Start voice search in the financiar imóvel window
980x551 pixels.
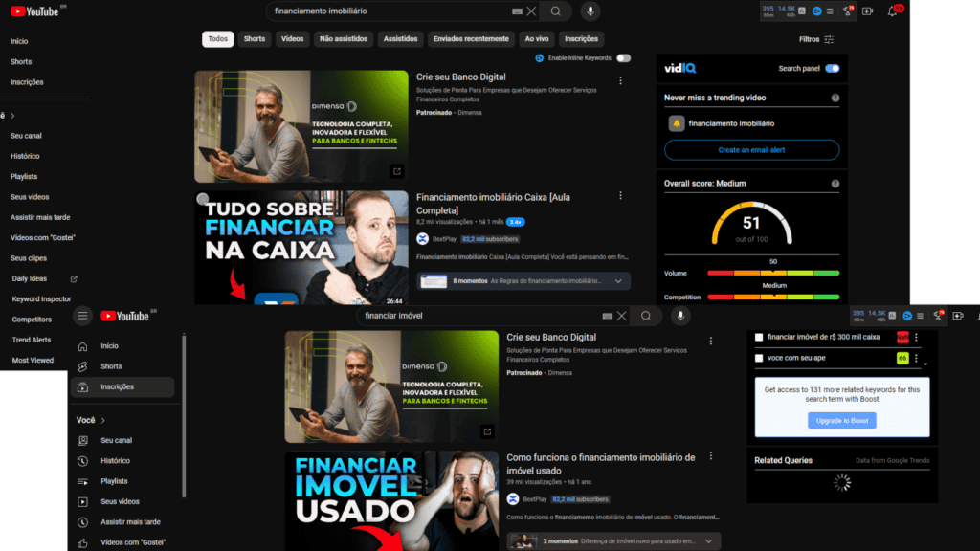click(680, 316)
